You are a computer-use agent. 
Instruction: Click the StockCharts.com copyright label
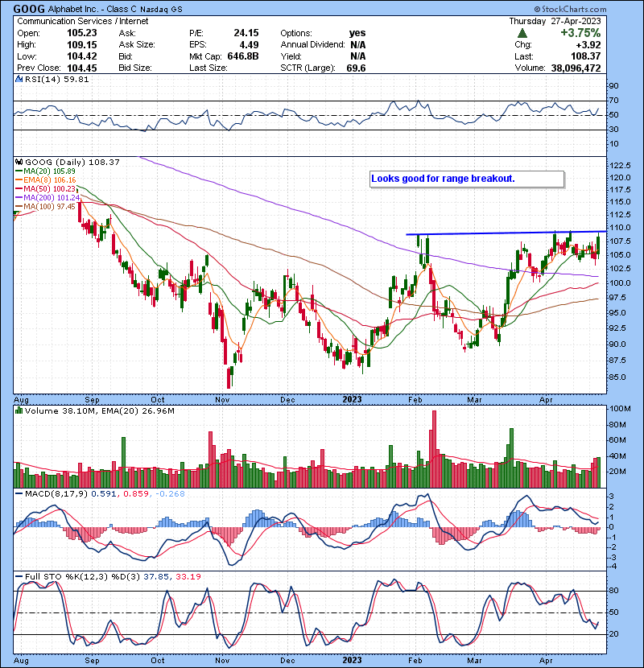pos(570,9)
